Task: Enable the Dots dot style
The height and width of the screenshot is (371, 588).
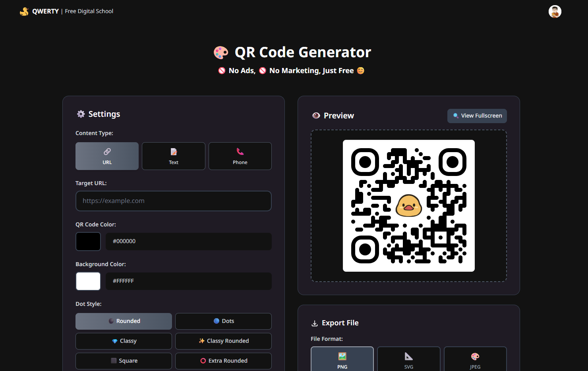Action: tap(223, 321)
